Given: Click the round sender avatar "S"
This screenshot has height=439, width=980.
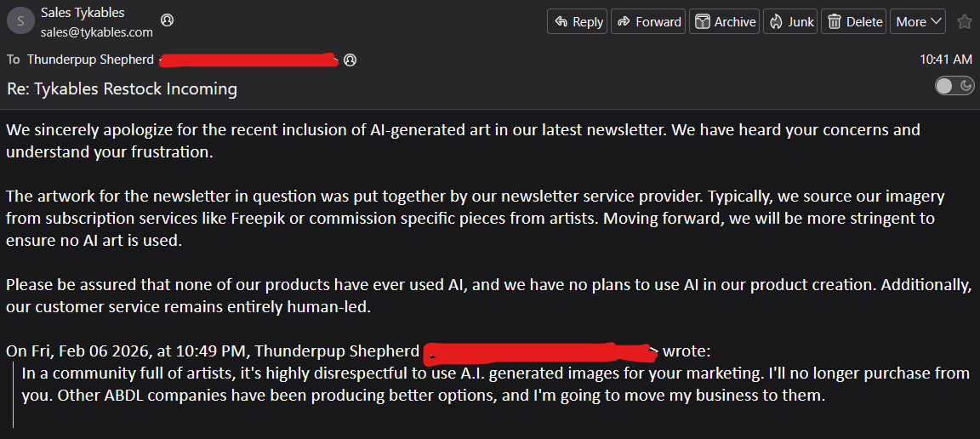Looking at the screenshot, I should tap(20, 22).
